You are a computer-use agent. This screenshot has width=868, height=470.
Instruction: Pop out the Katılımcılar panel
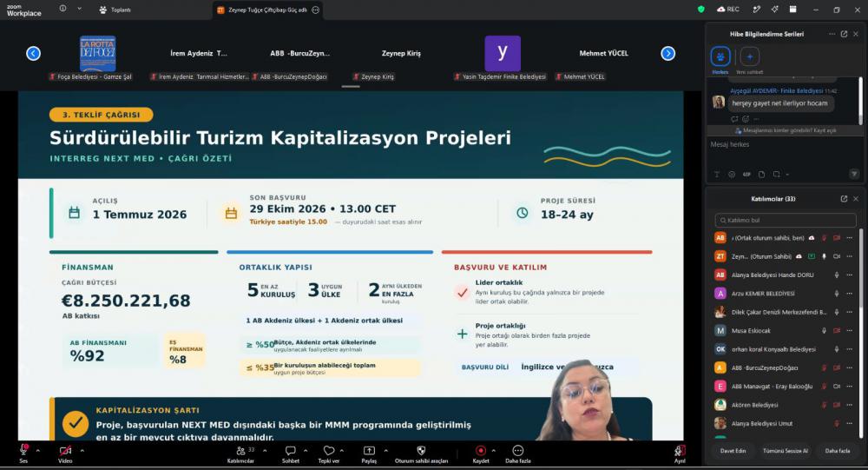[844, 198]
